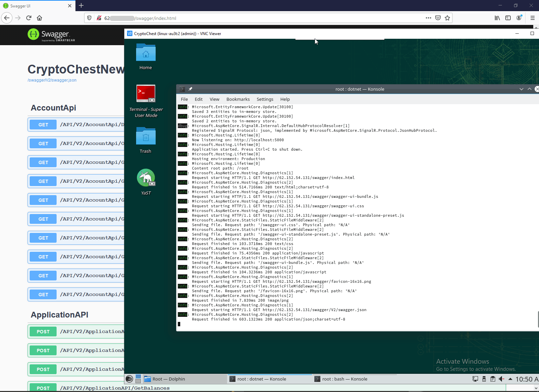Viewport: 539px width, 392px height.
Task: Reload the Swagger page
Action: pos(29,18)
